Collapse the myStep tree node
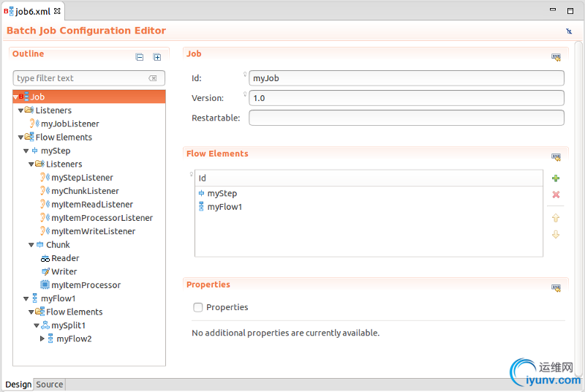The height and width of the screenshot is (392, 585). click(26, 151)
